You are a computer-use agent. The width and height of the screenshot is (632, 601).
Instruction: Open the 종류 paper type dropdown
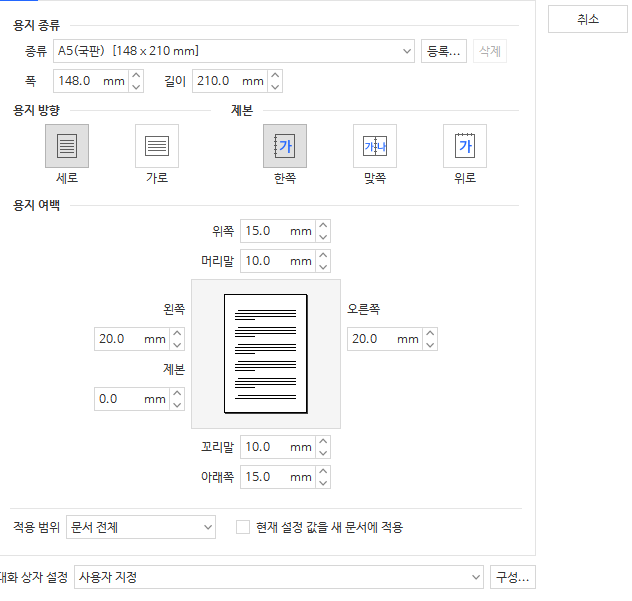point(234,51)
